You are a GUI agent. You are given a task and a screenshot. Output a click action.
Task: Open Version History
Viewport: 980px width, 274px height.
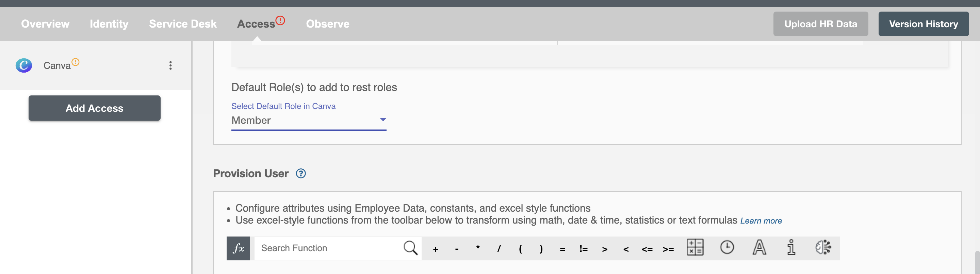point(923,24)
